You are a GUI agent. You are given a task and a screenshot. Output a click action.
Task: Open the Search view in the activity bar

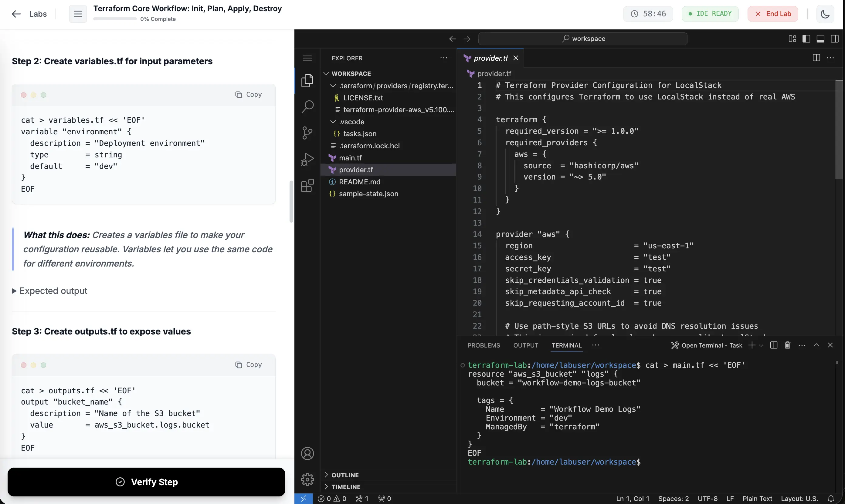[307, 106]
